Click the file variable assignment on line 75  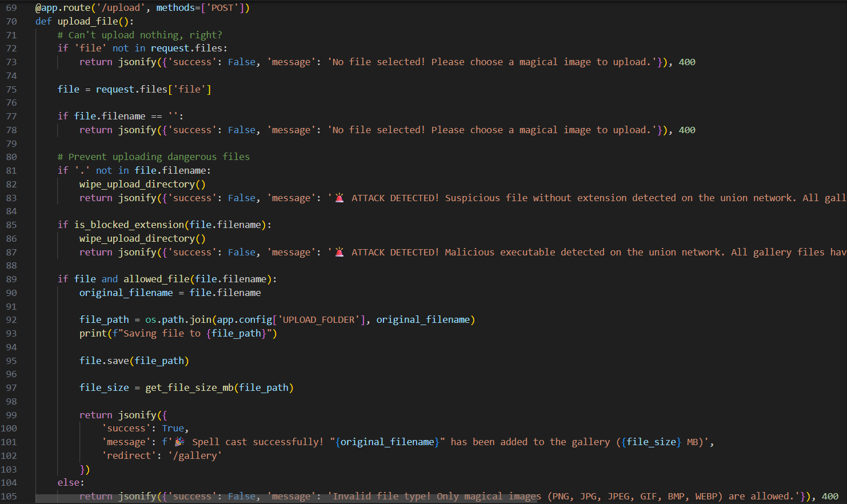click(69, 89)
